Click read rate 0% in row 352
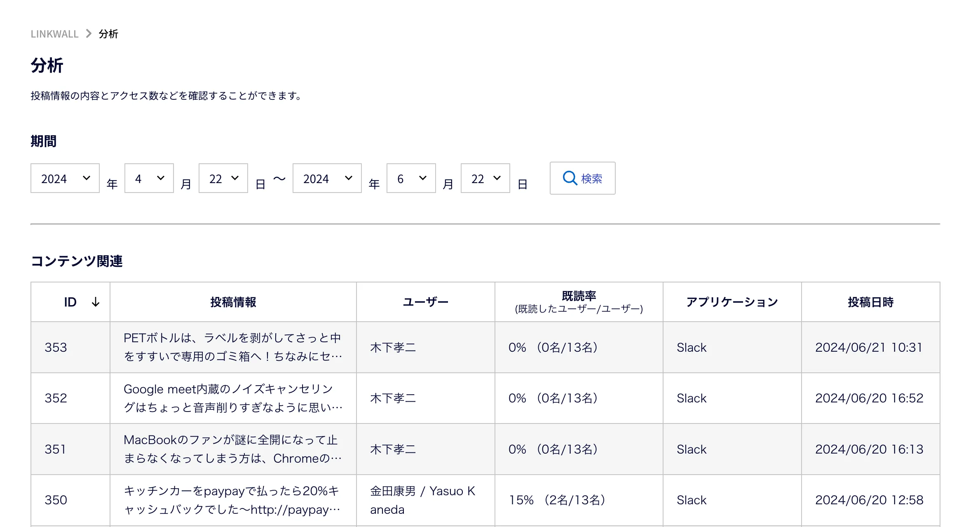This screenshot has height=527, width=980. 553,398
